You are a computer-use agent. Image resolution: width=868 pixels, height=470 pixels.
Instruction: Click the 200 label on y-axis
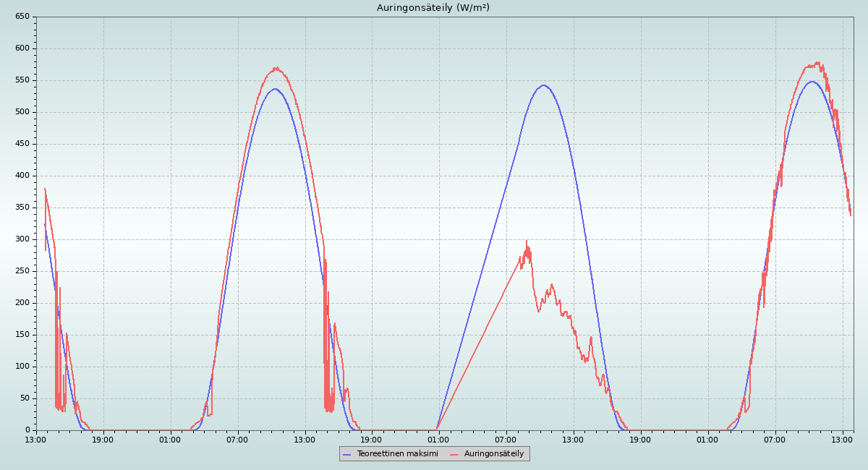point(22,303)
